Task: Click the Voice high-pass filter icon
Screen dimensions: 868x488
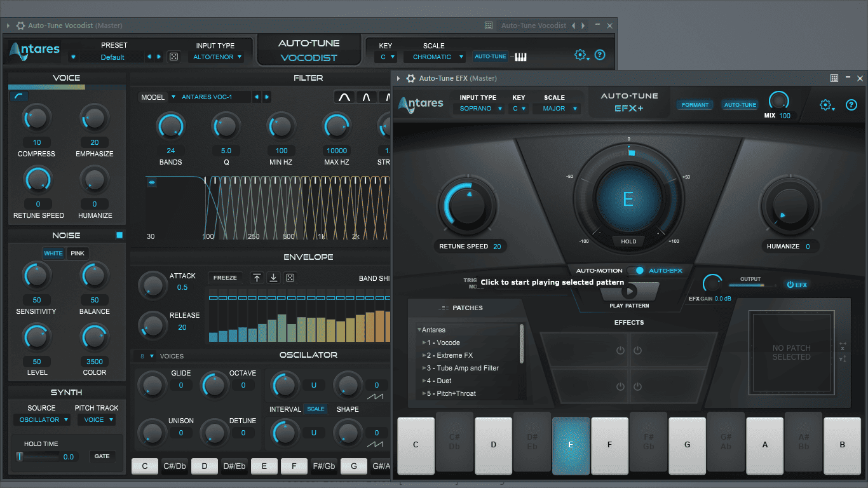Action: click(x=18, y=96)
